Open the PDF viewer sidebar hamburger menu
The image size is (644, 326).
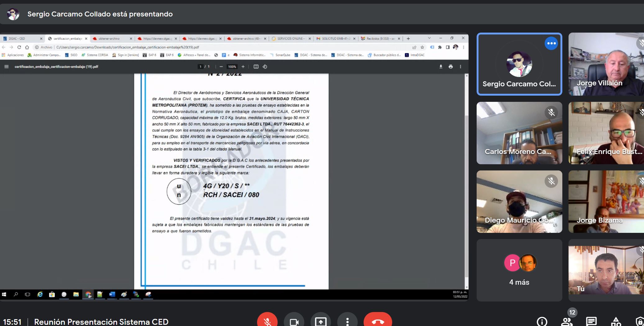[x=7, y=66]
